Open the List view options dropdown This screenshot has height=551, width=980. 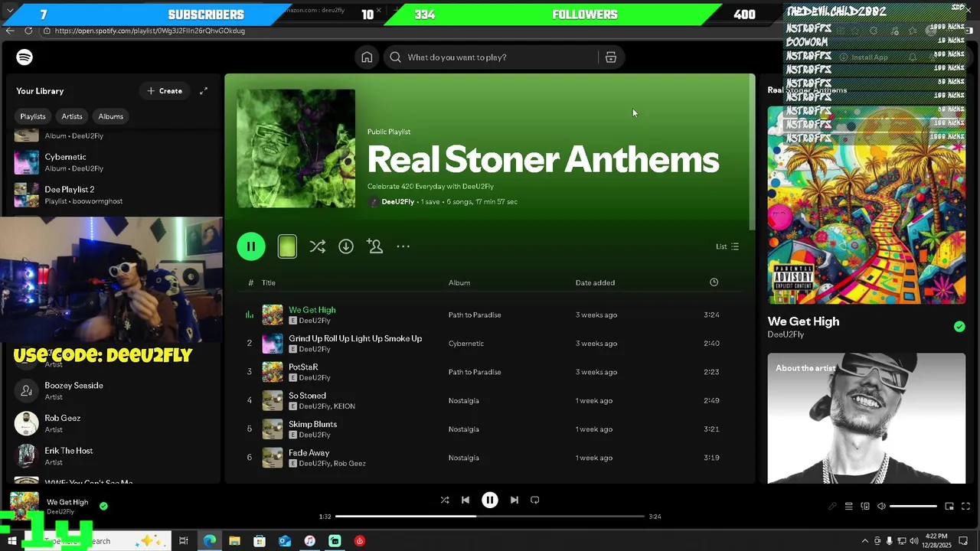[727, 246]
